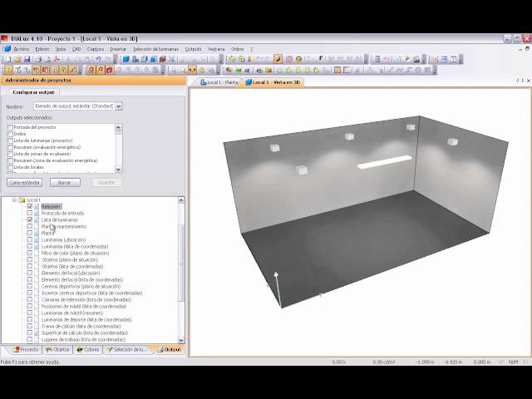Screen dimensions: 532x399
Task: Click the yellow folder icon in second toolbar
Action: pyautogui.click(x=268, y=70)
